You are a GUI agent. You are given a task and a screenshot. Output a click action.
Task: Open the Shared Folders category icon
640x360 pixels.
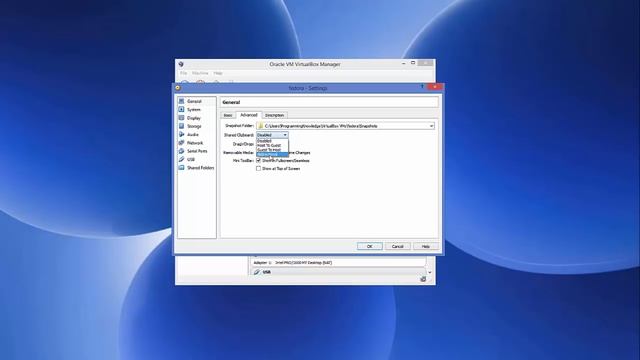[182, 168]
